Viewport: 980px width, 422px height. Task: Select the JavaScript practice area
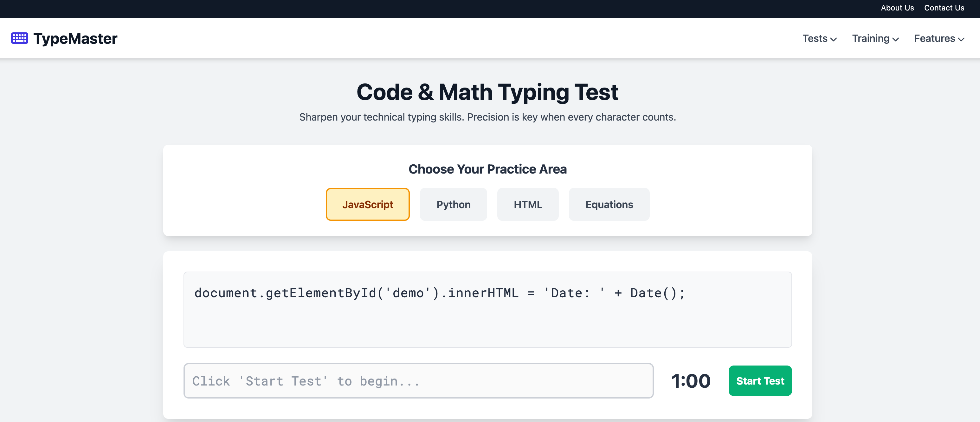click(x=368, y=204)
